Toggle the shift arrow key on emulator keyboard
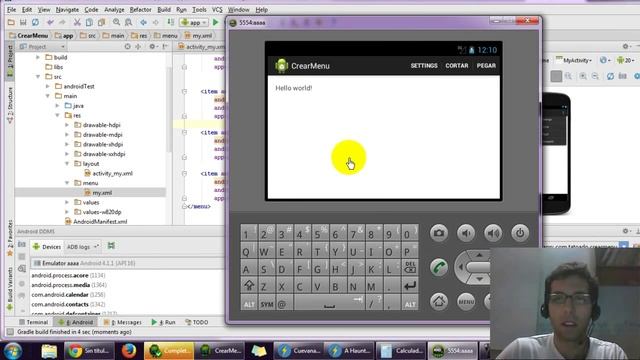 coord(249,285)
